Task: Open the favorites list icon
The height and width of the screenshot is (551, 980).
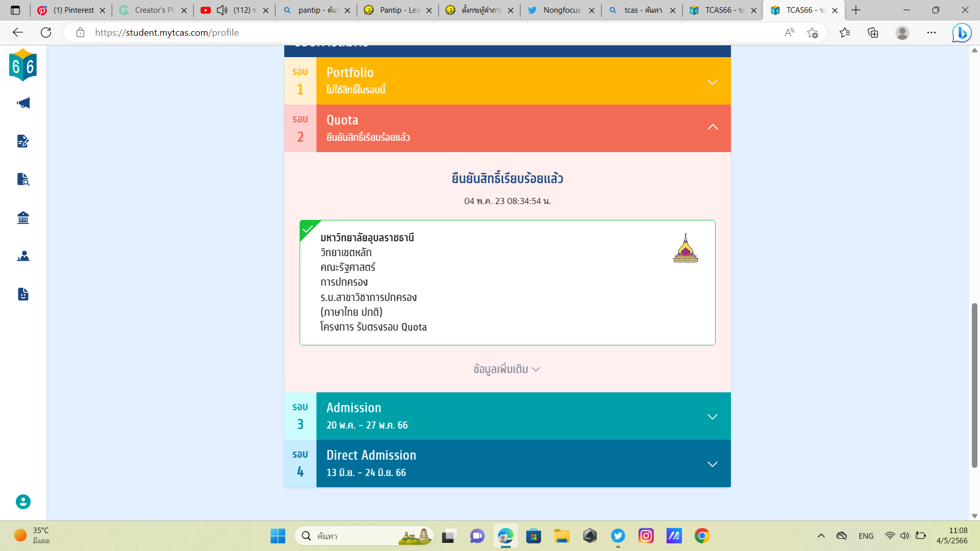Action: (x=845, y=33)
